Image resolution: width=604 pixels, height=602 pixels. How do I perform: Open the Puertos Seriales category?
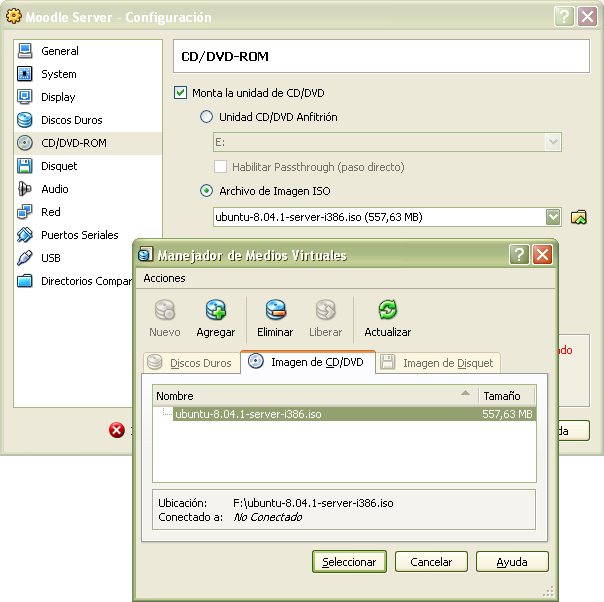(x=88, y=235)
